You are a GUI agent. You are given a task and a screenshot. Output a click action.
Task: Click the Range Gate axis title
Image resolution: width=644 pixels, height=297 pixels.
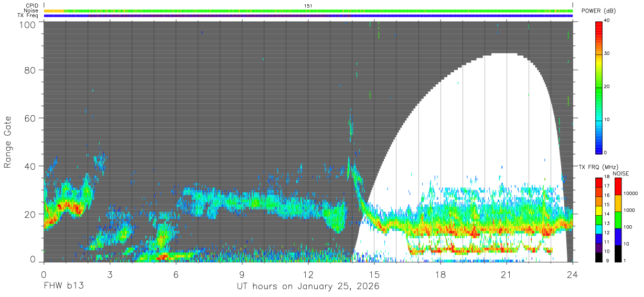(x=8, y=142)
